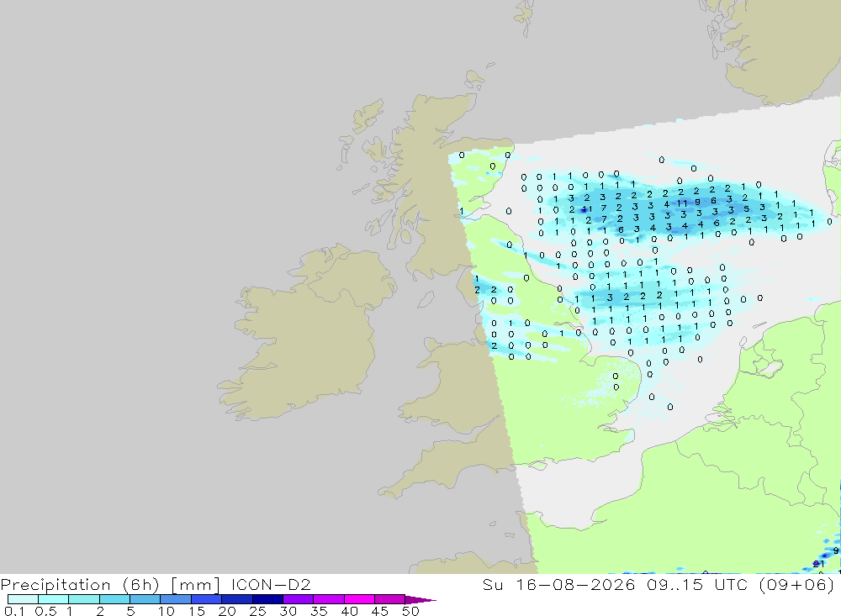Click the "21" value at bottom-right map corner
Image resolution: width=841 pixels, height=616 pixels.
point(818,564)
